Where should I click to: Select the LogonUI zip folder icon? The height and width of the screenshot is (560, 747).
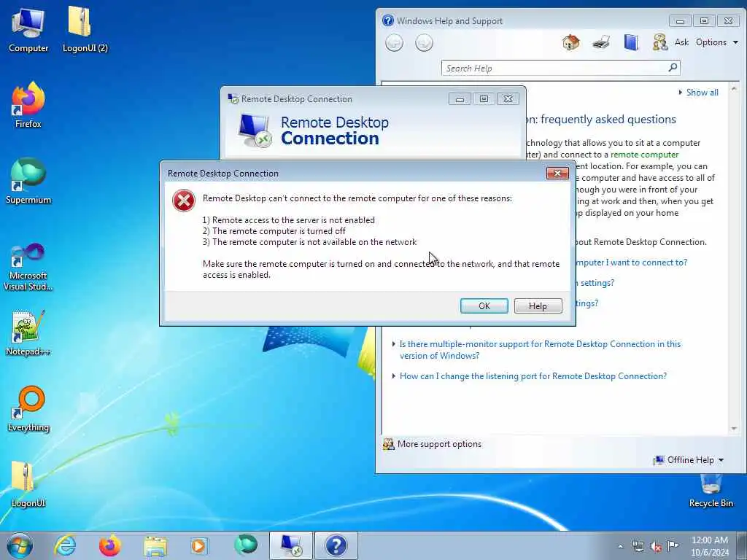[28, 485]
